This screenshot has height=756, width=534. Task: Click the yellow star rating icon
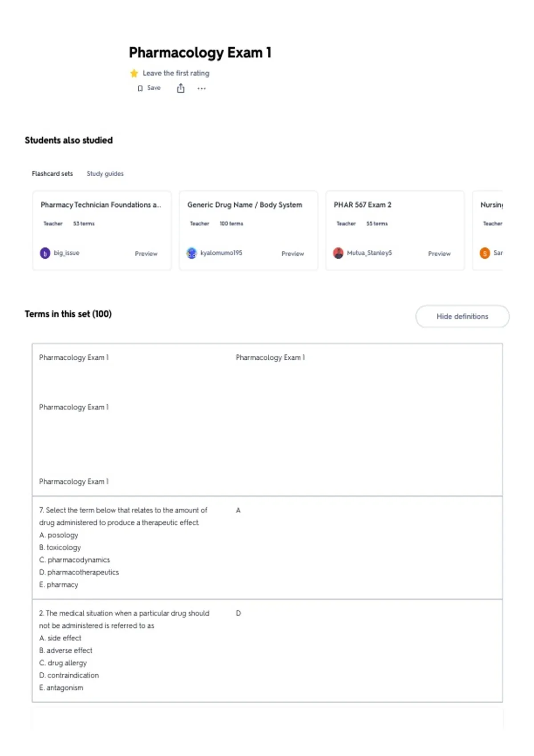(x=134, y=73)
